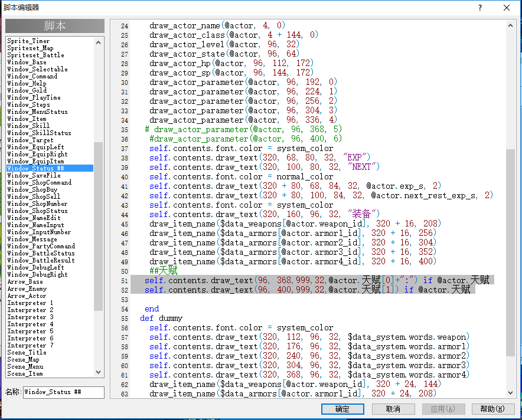Screen dimensions: 522x420
Task: Click the 取消 button
Action: coord(393,409)
